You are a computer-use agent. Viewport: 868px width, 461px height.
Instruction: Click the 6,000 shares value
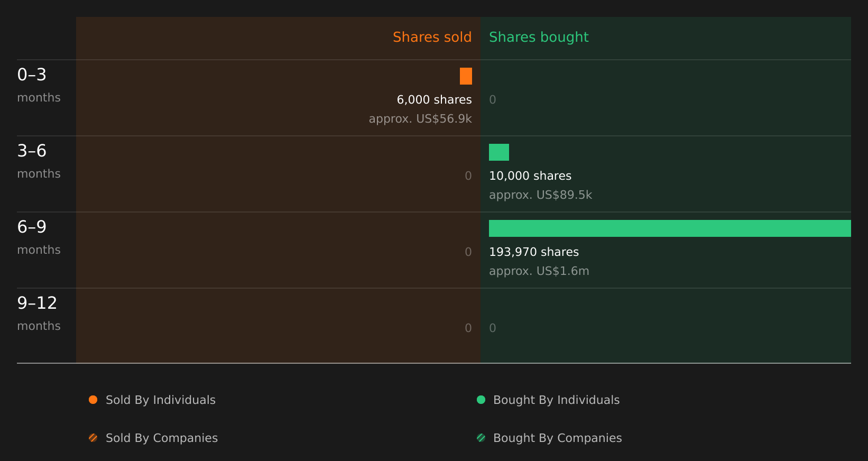point(435,99)
